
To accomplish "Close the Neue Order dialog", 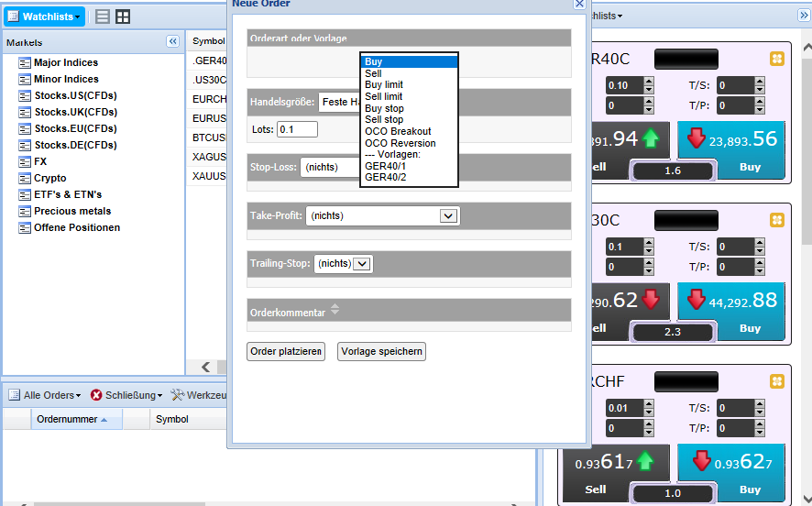I will tap(579, 4).
